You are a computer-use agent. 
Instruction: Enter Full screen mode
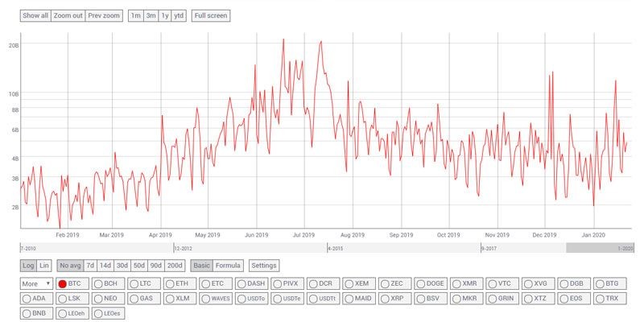coord(211,15)
